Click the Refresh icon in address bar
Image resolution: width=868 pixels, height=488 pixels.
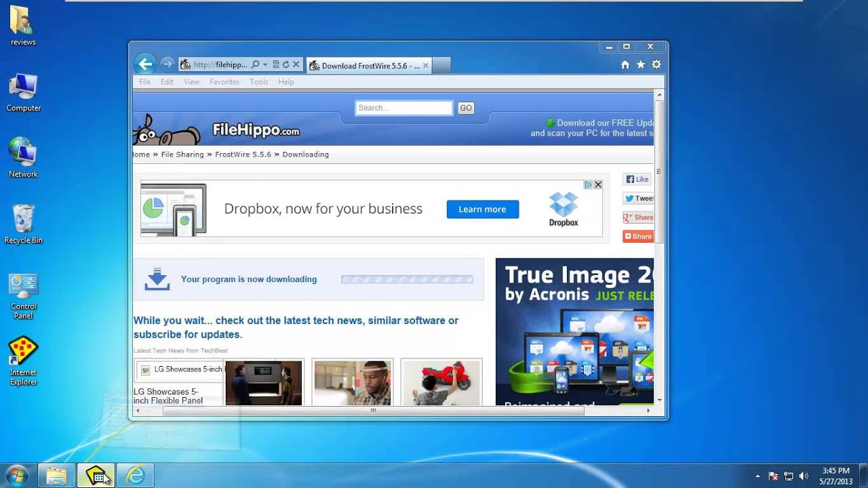click(x=285, y=65)
